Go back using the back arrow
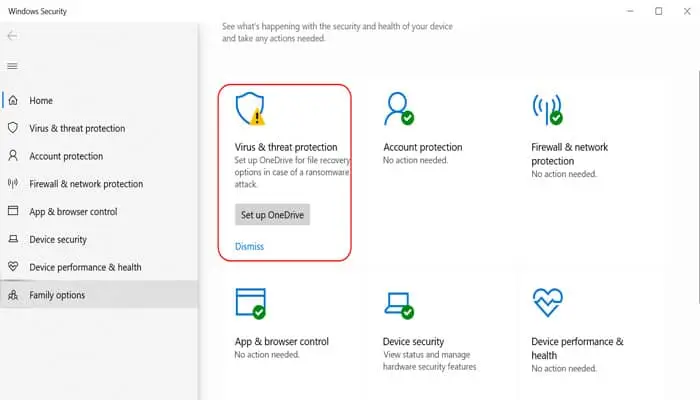Image resolution: width=700 pixels, height=400 pixels. tap(12, 36)
